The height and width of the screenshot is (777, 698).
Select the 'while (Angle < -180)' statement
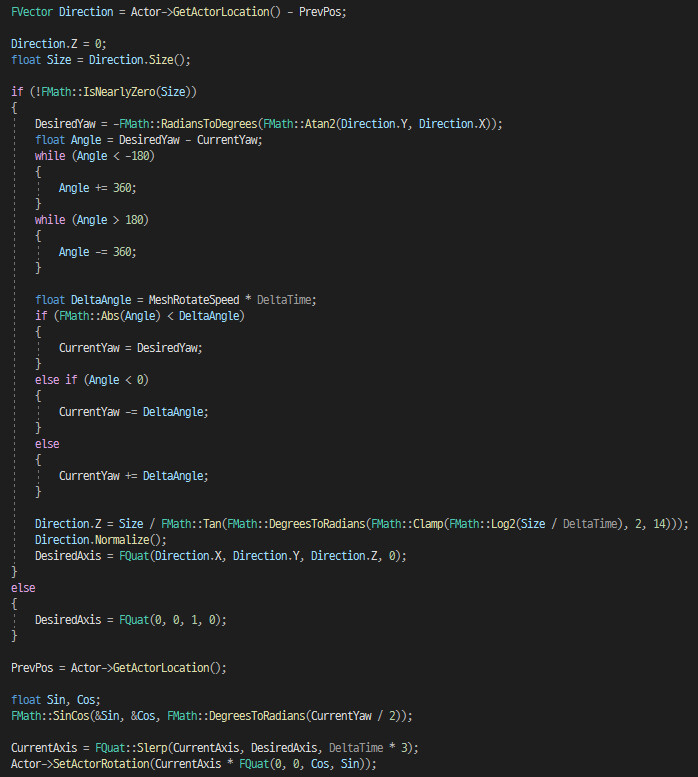(x=95, y=156)
